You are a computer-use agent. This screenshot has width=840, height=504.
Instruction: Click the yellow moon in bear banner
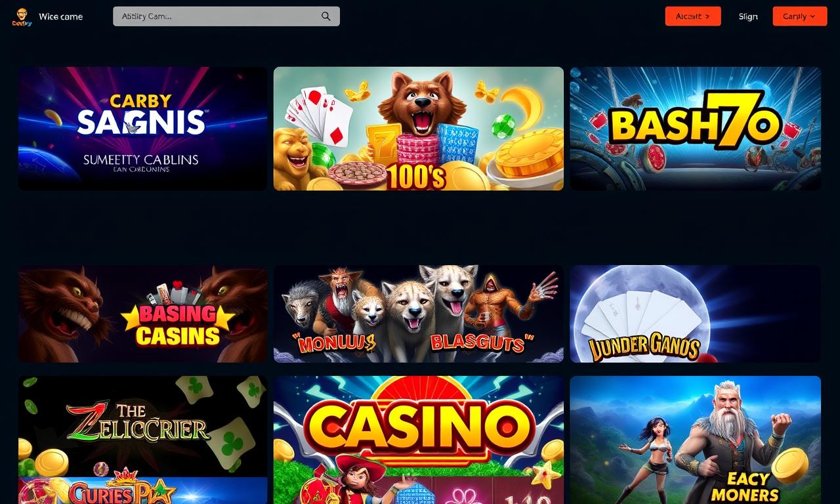pos(523,105)
